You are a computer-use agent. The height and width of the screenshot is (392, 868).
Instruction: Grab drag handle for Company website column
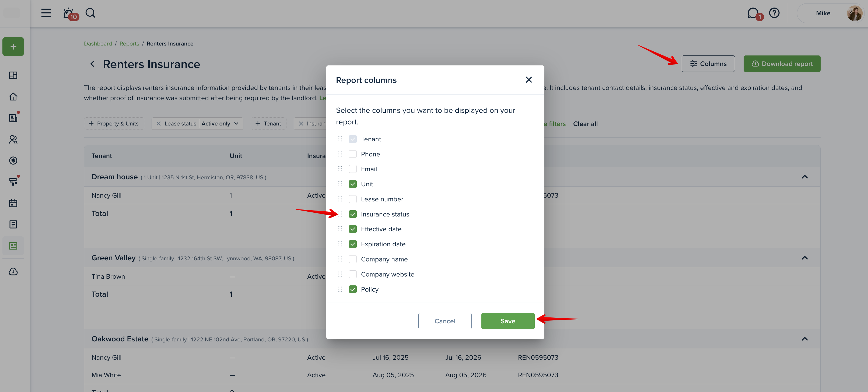pyautogui.click(x=340, y=274)
